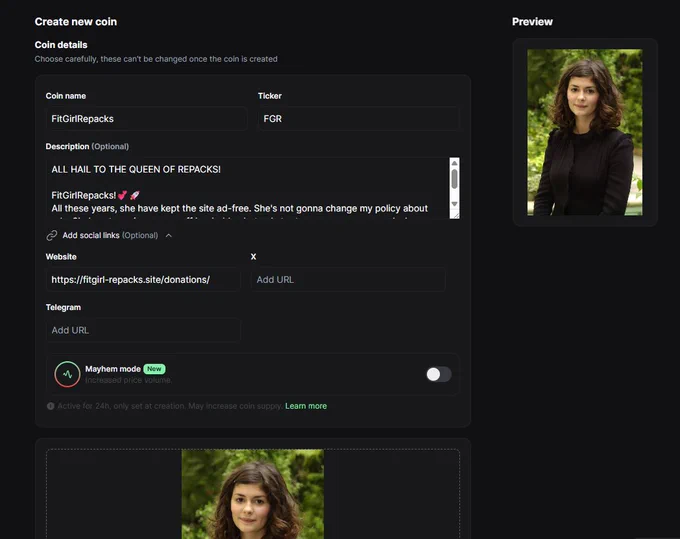Enable the Mayhem mode toggle
This screenshot has width=680, height=539.
pos(438,374)
